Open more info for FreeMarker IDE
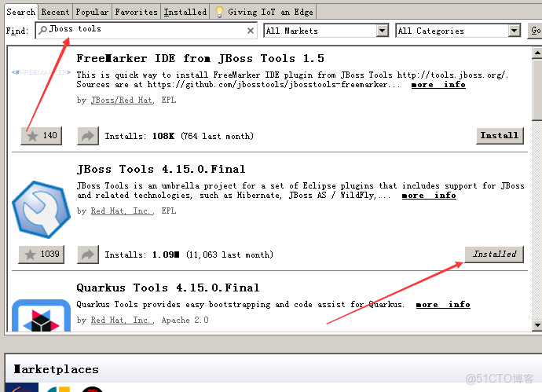The image size is (542, 392). pyautogui.click(x=438, y=85)
